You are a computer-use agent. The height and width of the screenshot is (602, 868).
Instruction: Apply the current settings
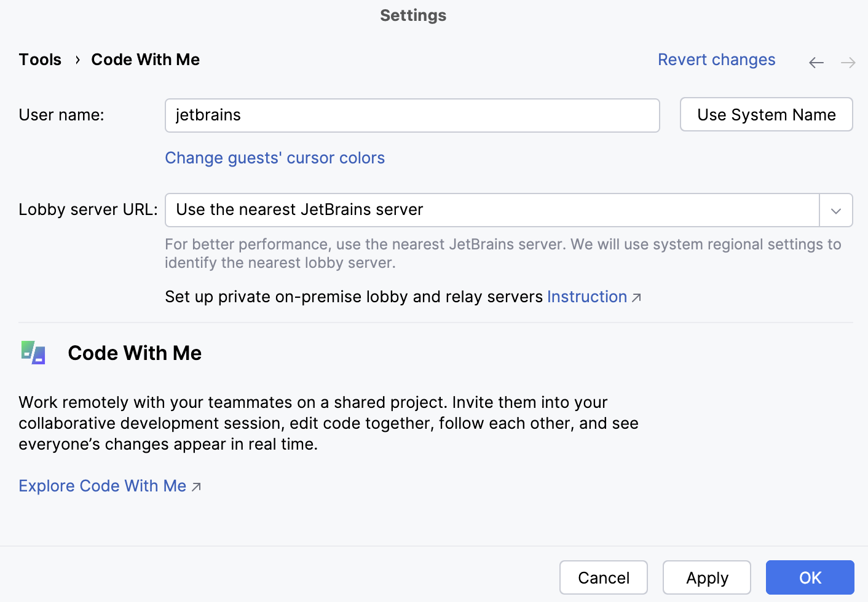click(x=706, y=577)
